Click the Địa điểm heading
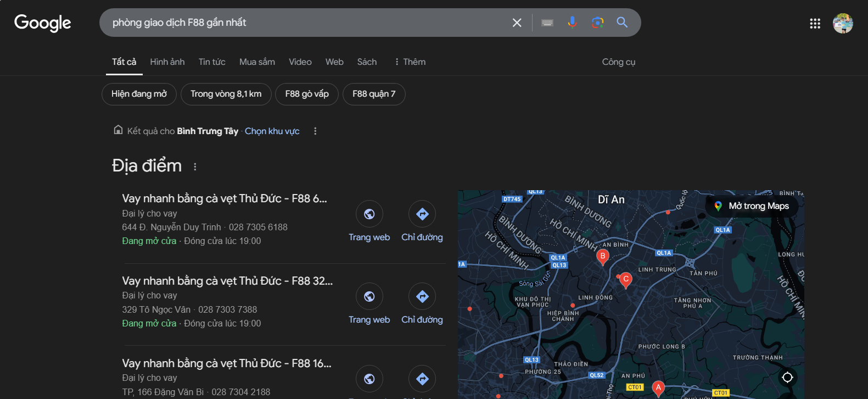The height and width of the screenshot is (399, 868). [147, 165]
